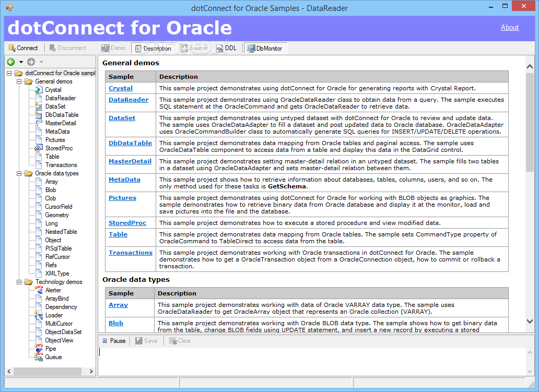The height and width of the screenshot is (392, 539).
Task: Open the StoredProc sample link in table
Action: click(x=127, y=223)
